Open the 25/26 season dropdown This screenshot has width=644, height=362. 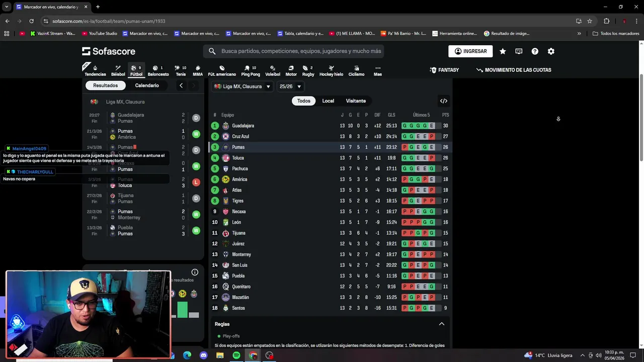290,86
